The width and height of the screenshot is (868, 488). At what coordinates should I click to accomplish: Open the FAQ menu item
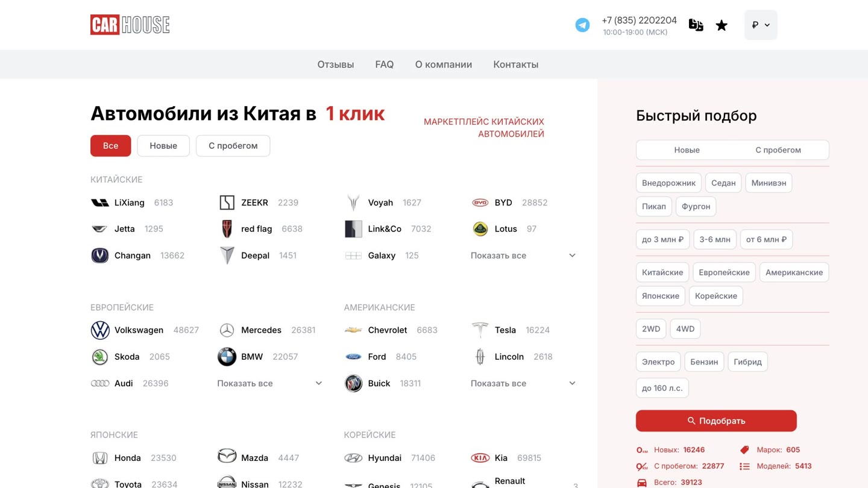pyautogui.click(x=385, y=64)
